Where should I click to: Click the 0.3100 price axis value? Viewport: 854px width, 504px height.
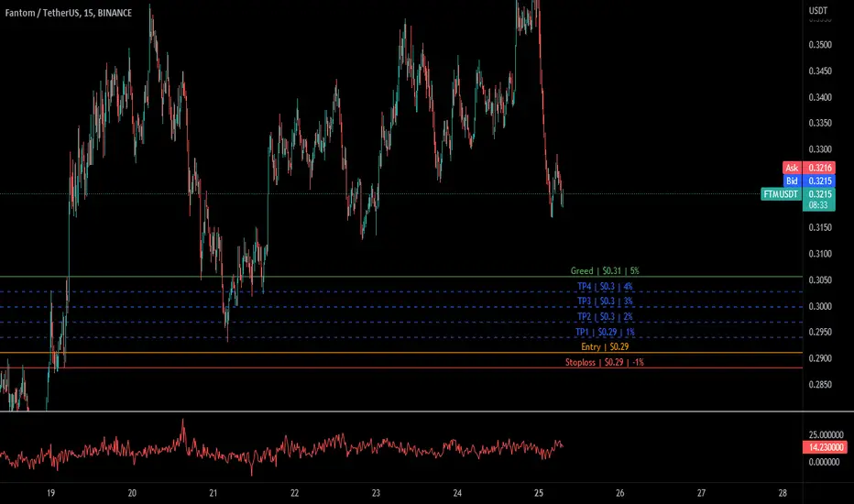point(820,254)
